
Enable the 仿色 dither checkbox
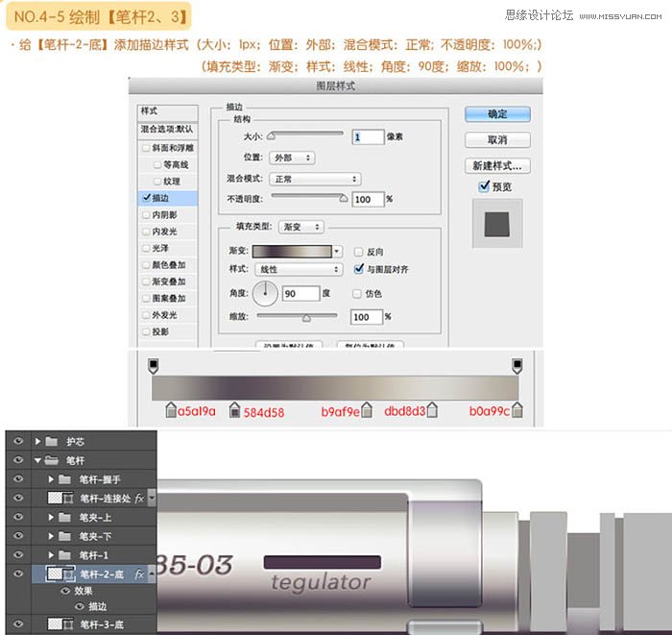356,294
